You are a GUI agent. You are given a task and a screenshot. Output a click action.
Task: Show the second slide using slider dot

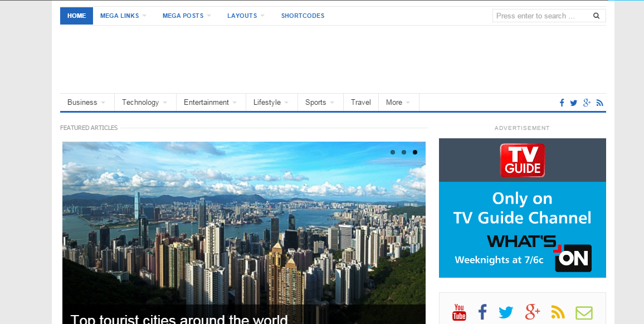[404, 152]
